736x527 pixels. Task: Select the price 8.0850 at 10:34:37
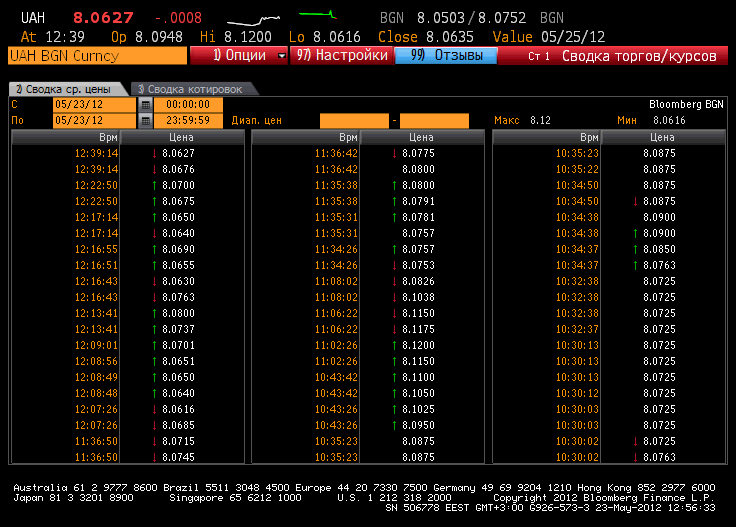[x=659, y=249]
